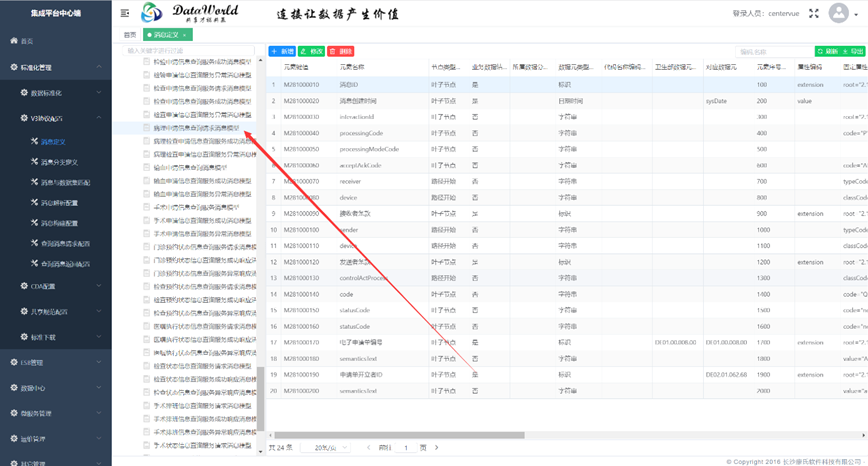Expand the CDA配置 submenu chevron
Image resolution: width=868 pixels, height=466 pixels.
tap(99, 286)
